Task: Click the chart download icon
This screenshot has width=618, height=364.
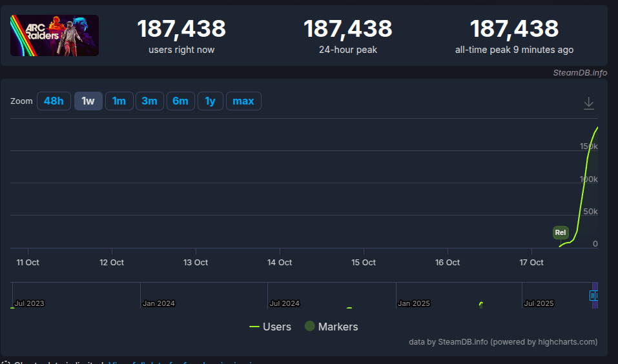Action: tap(588, 103)
